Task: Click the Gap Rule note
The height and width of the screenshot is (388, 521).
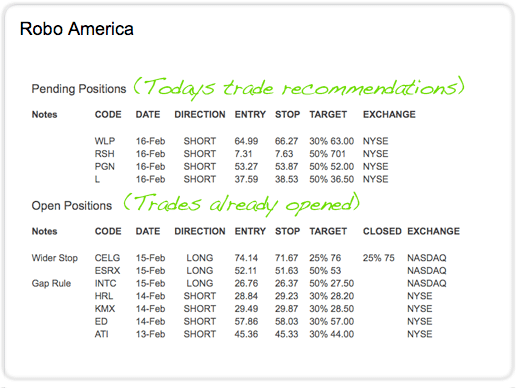Action: tap(51, 283)
